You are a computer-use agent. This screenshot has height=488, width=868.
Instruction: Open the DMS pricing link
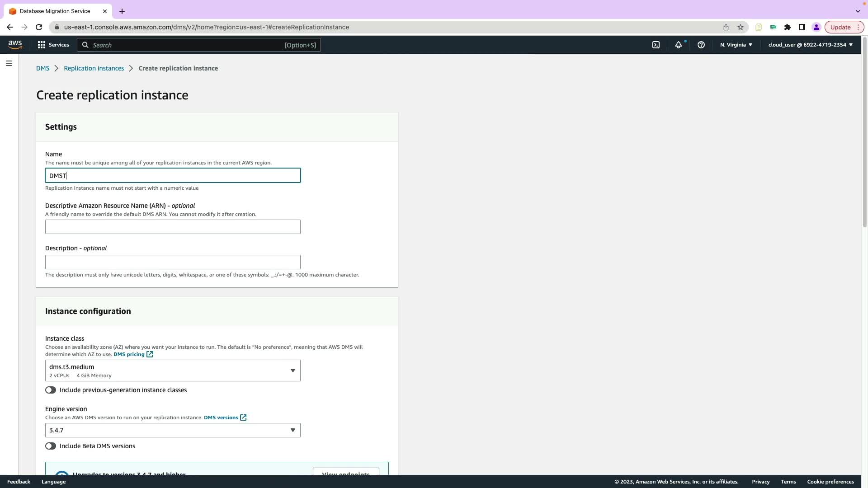129,354
